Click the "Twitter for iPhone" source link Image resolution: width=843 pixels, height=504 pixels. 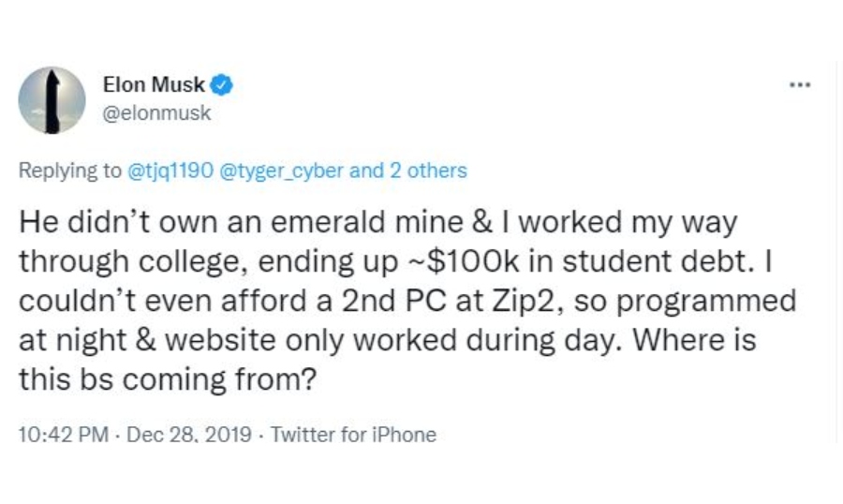click(x=353, y=435)
